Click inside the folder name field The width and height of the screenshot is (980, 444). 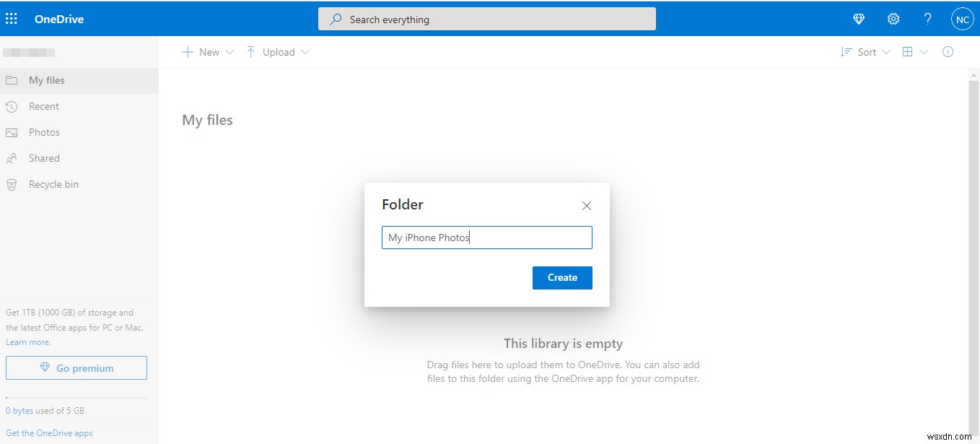(x=486, y=237)
